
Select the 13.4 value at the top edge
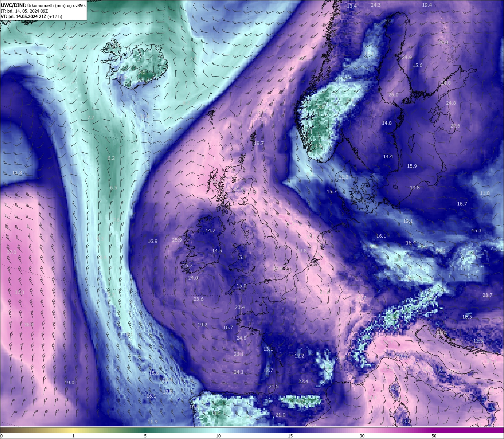352,6
